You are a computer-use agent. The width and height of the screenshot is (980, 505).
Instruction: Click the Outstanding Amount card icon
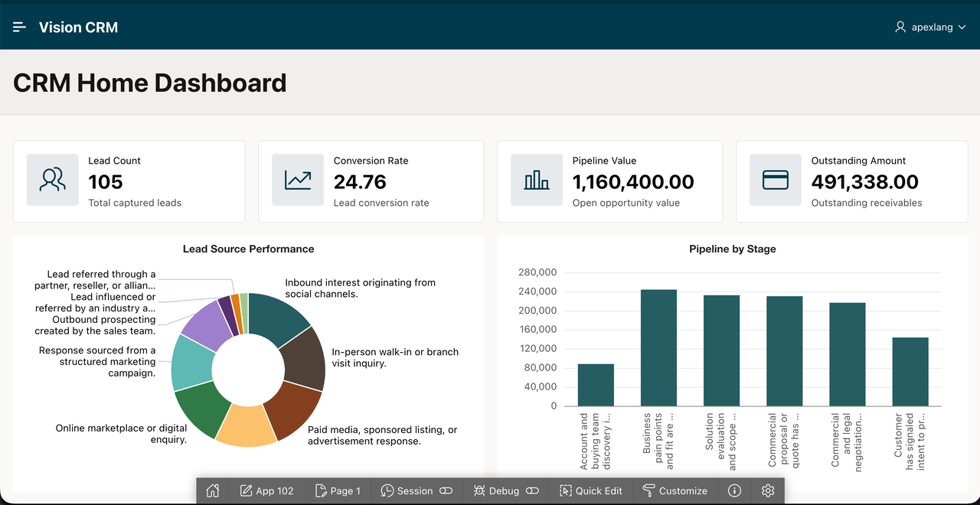click(776, 180)
